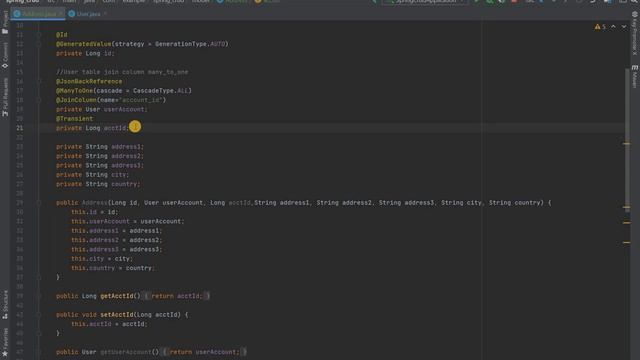
Task: Open the Pull Requests tool window
Action: (x=5, y=97)
